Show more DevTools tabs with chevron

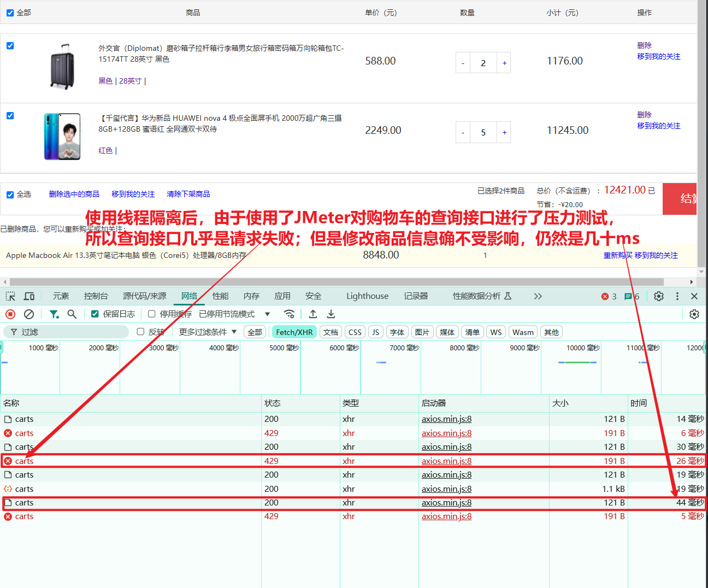(538, 296)
